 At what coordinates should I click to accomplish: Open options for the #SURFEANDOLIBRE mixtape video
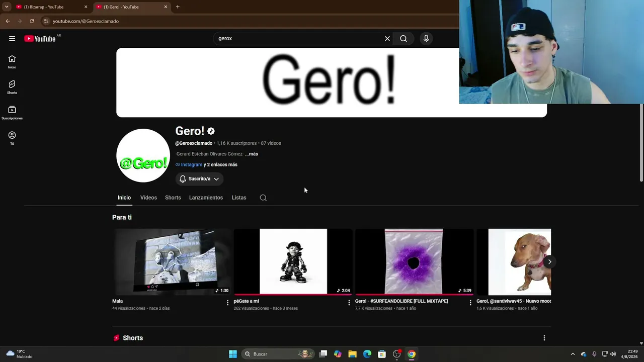pyautogui.click(x=470, y=303)
